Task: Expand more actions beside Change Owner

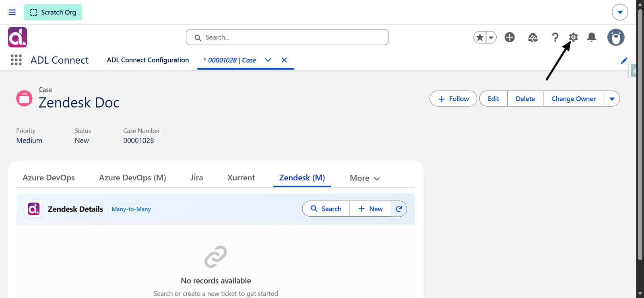Action: (612, 99)
